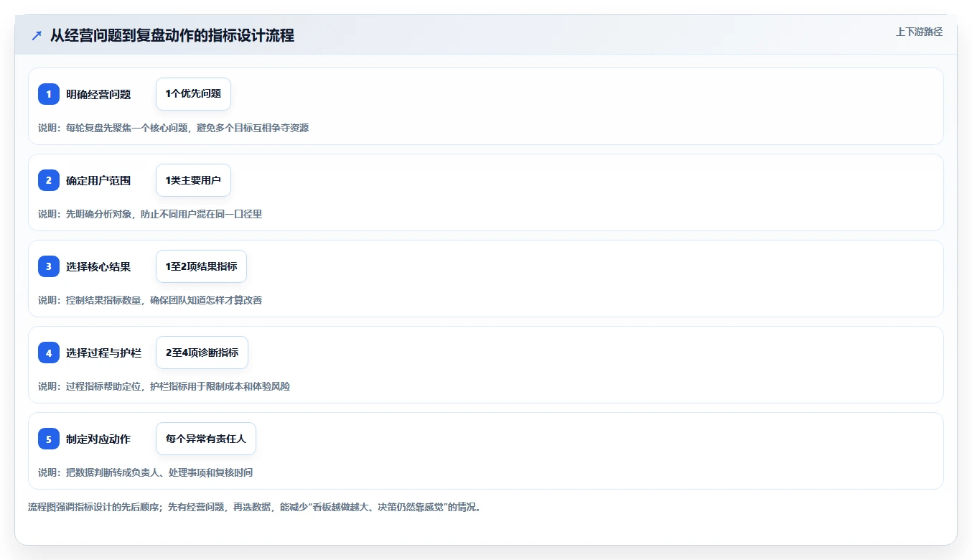Click step number 3 badge
Screen dimensions: 972x560
(49, 266)
